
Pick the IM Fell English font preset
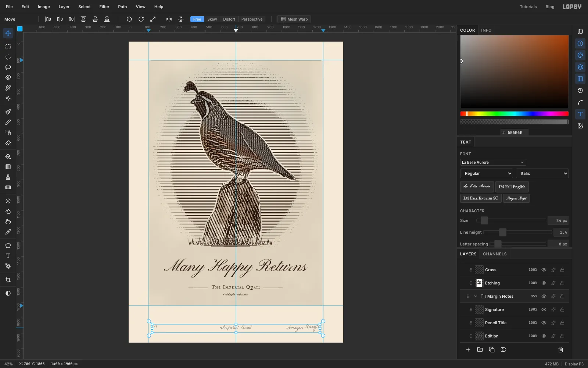coord(512,187)
